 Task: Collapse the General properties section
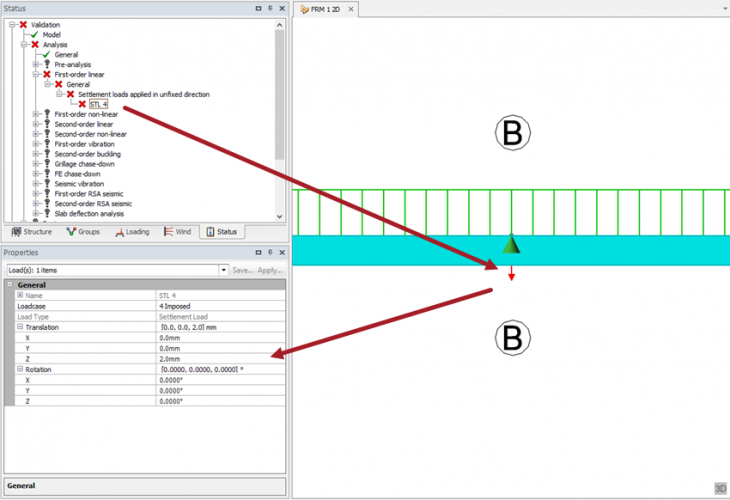(x=10, y=284)
